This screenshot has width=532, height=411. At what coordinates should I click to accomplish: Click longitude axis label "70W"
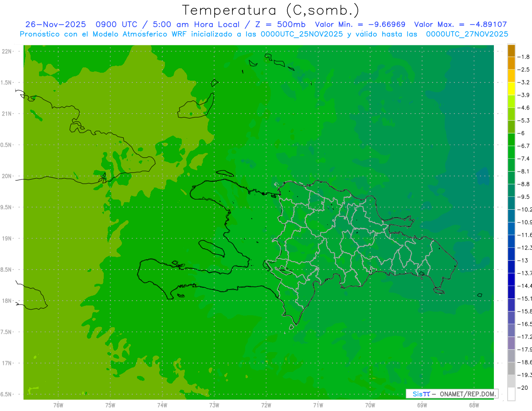[x=370, y=405]
